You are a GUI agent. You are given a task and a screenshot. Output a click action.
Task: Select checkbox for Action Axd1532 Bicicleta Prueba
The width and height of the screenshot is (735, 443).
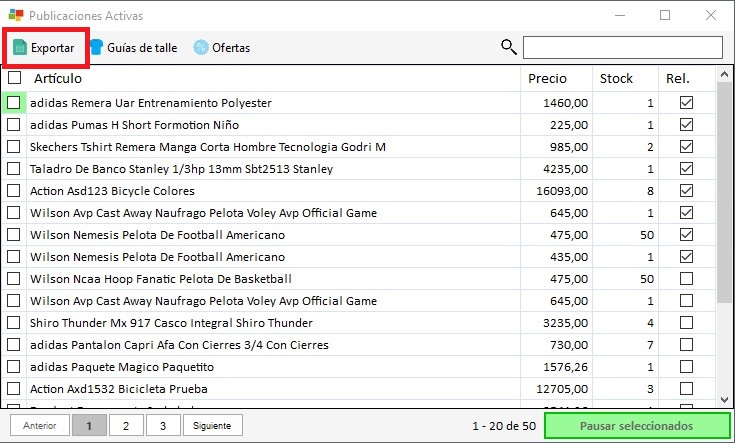[14, 389]
